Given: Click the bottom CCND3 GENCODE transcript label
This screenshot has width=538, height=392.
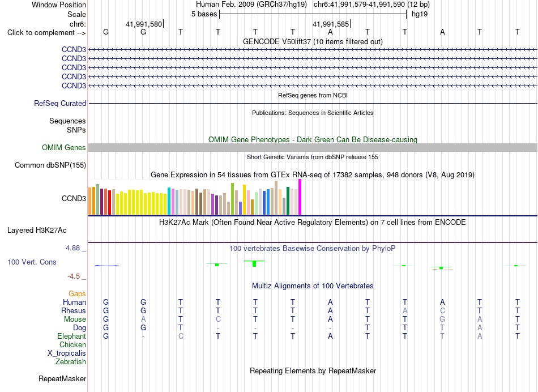Looking at the screenshot, I should coord(74,86).
